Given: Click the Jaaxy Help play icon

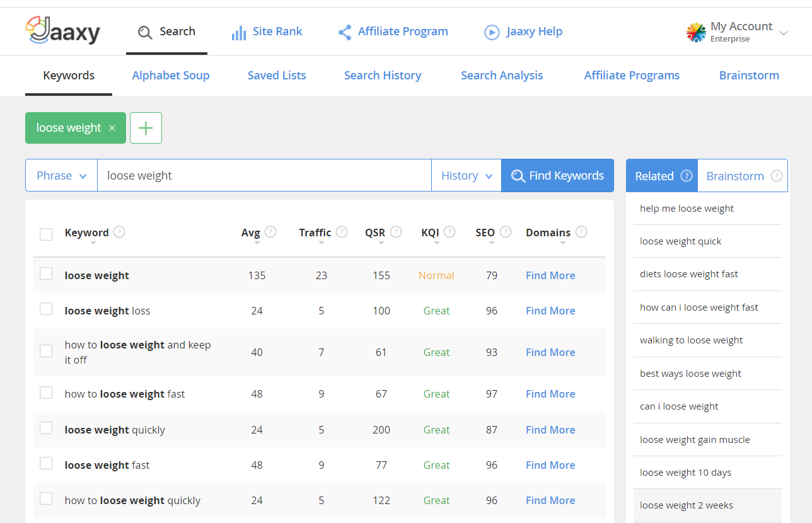Looking at the screenshot, I should point(492,32).
